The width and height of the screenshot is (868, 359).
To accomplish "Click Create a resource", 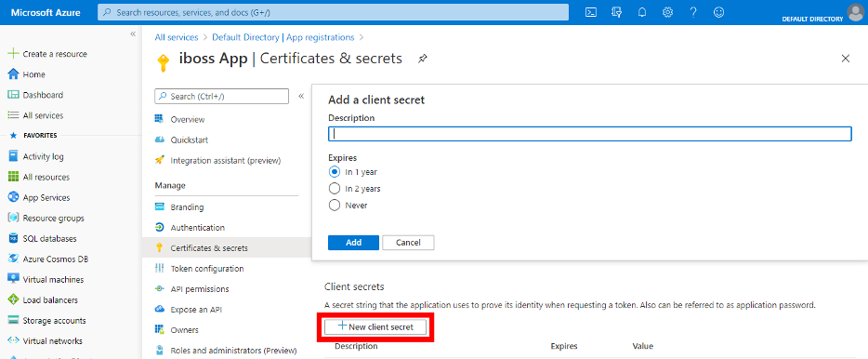I will coord(47,54).
